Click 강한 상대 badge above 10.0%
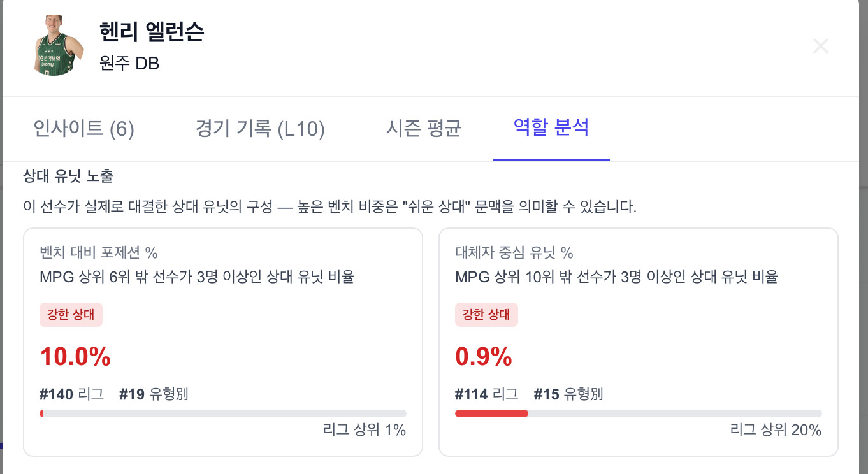Screen dimensions: 868x474 [x=71, y=315]
